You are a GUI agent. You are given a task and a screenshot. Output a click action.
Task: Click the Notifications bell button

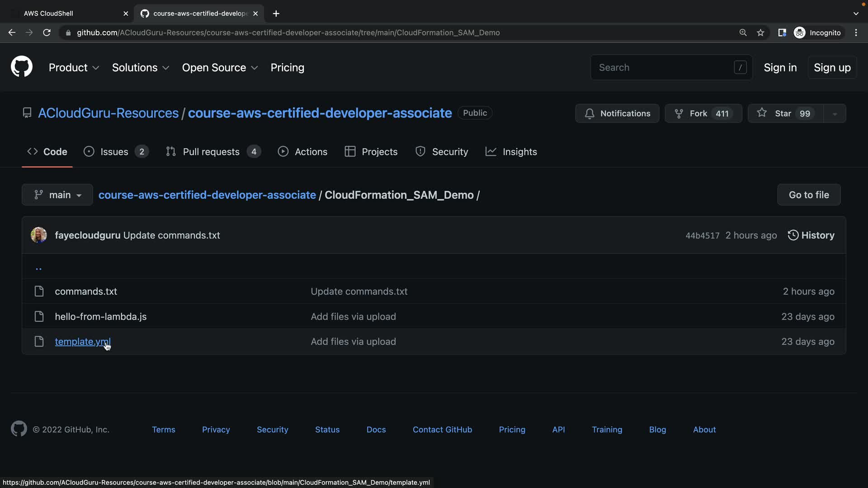(x=617, y=113)
